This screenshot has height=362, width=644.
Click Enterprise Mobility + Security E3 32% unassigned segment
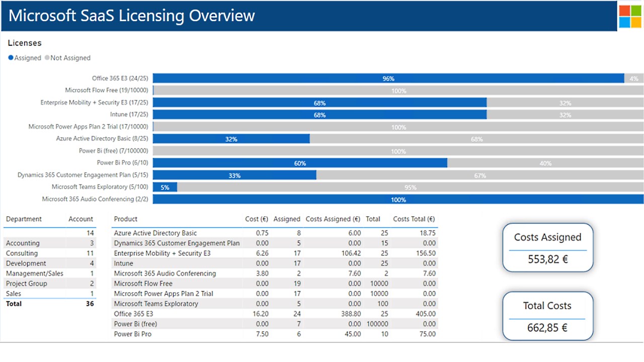click(565, 103)
